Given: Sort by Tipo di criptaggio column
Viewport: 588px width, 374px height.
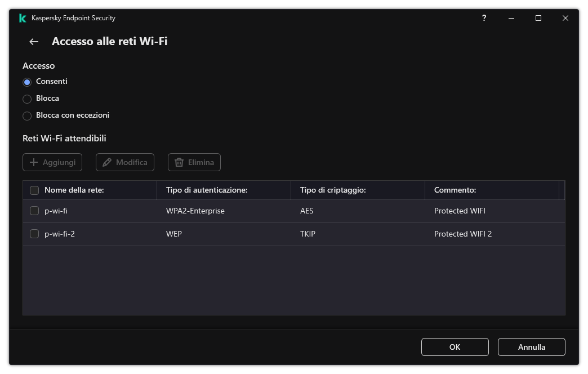Looking at the screenshot, I should (x=333, y=190).
